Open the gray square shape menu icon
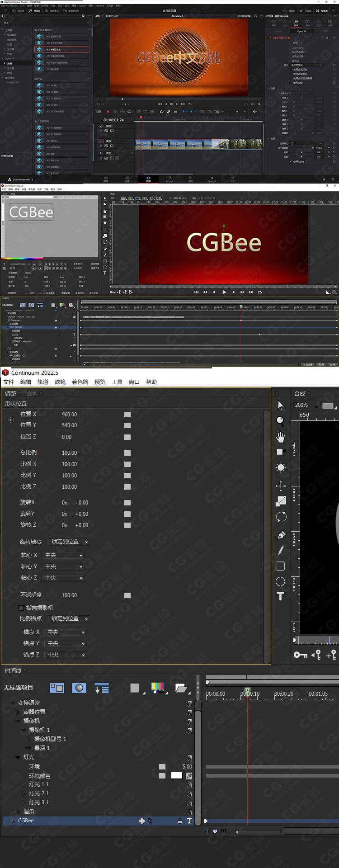339x868 pixels. coord(137,688)
